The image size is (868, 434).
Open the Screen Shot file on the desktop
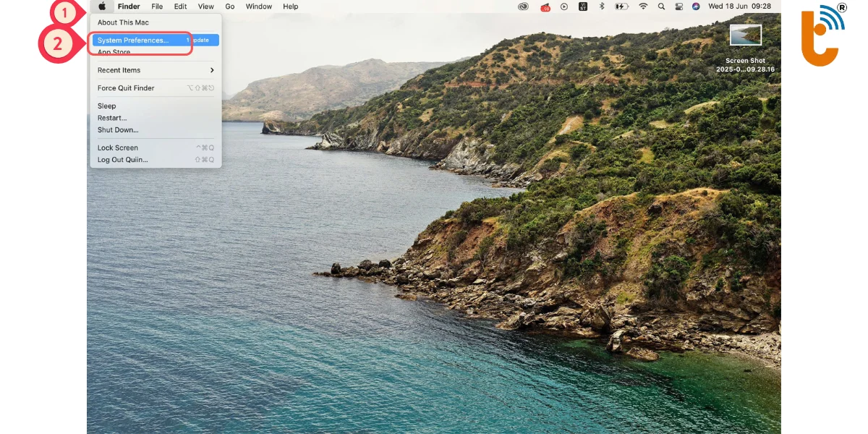click(x=745, y=34)
